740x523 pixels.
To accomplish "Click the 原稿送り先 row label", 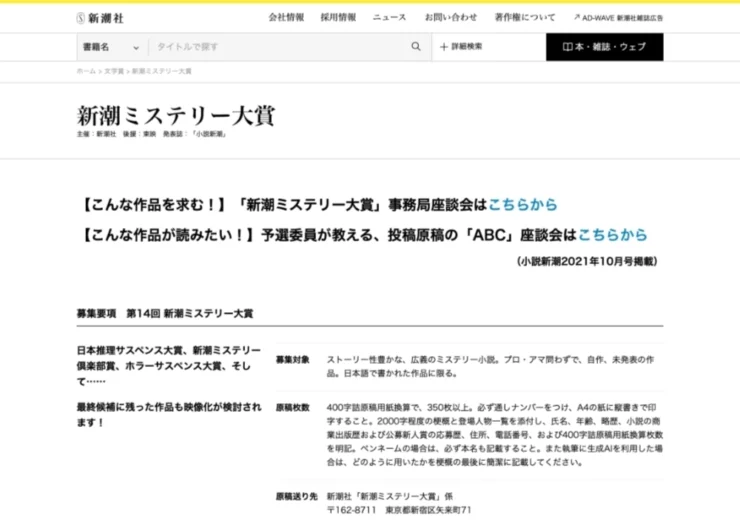I will click(x=296, y=496).
